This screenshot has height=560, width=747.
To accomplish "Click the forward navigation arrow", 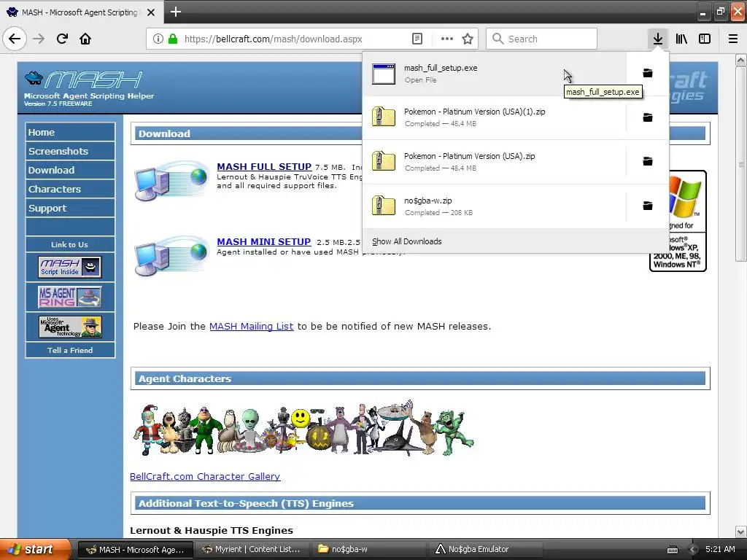I will click(x=39, y=39).
